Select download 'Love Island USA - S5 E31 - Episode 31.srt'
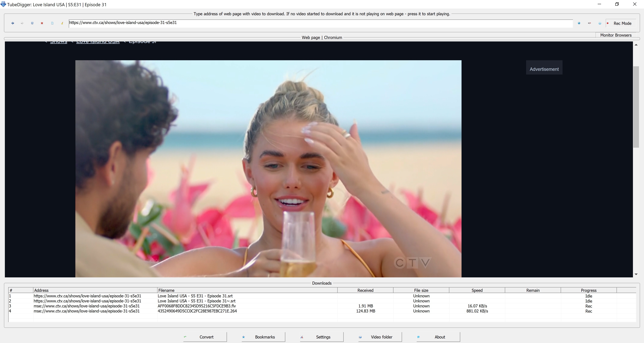 coord(195,296)
